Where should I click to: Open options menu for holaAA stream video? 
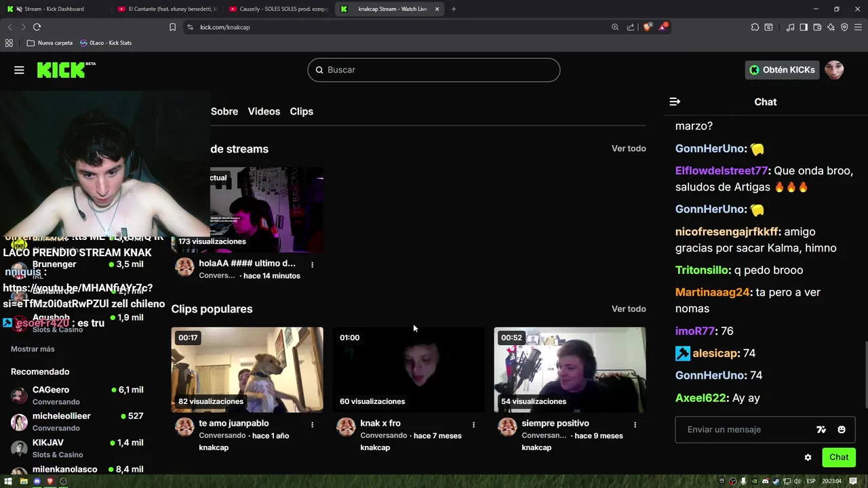coord(312,264)
